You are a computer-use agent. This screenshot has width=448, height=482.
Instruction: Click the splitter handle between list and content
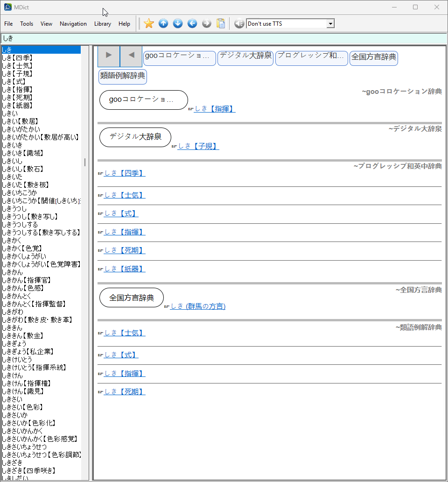[x=91, y=263]
